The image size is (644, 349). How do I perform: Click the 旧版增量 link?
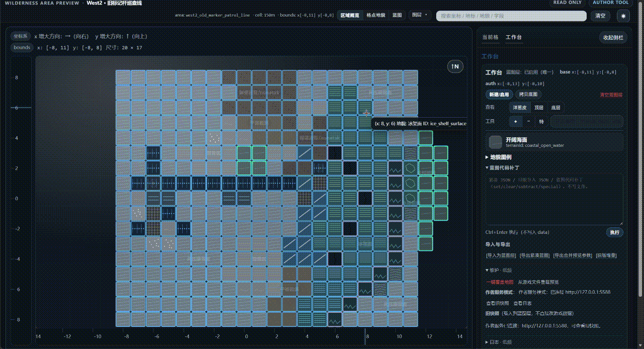[606, 255]
